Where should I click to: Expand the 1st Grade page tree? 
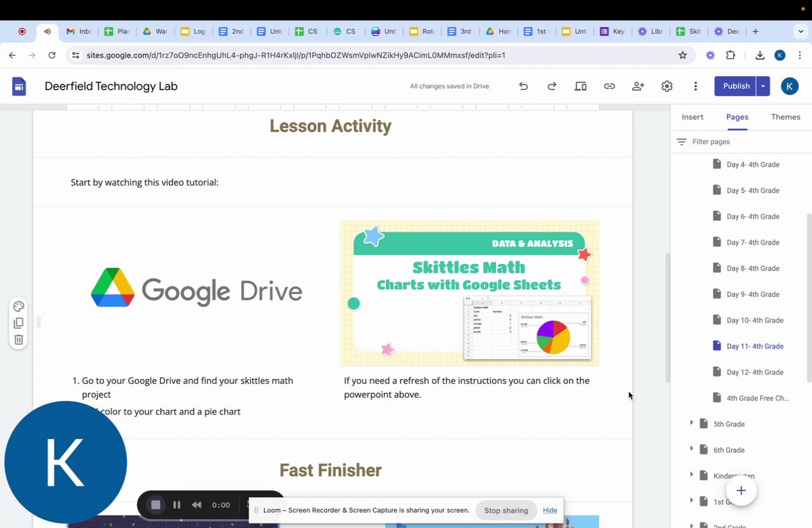tap(691, 501)
